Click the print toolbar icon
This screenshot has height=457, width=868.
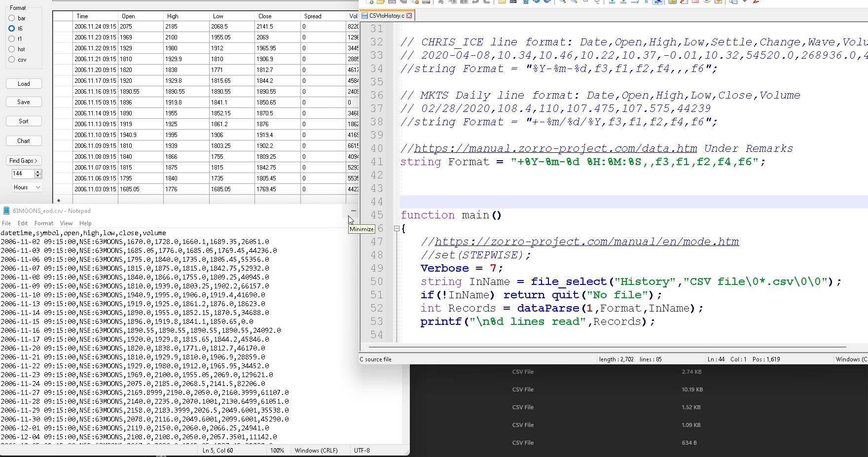(x=426, y=1)
